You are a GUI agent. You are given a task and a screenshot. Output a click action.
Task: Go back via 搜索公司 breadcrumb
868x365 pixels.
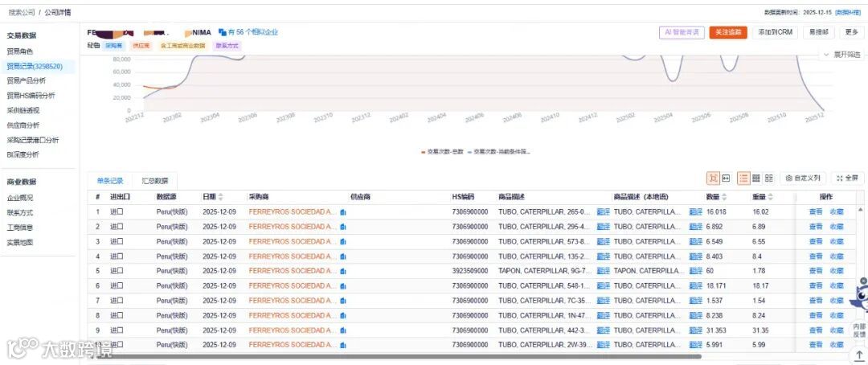tap(22, 11)
